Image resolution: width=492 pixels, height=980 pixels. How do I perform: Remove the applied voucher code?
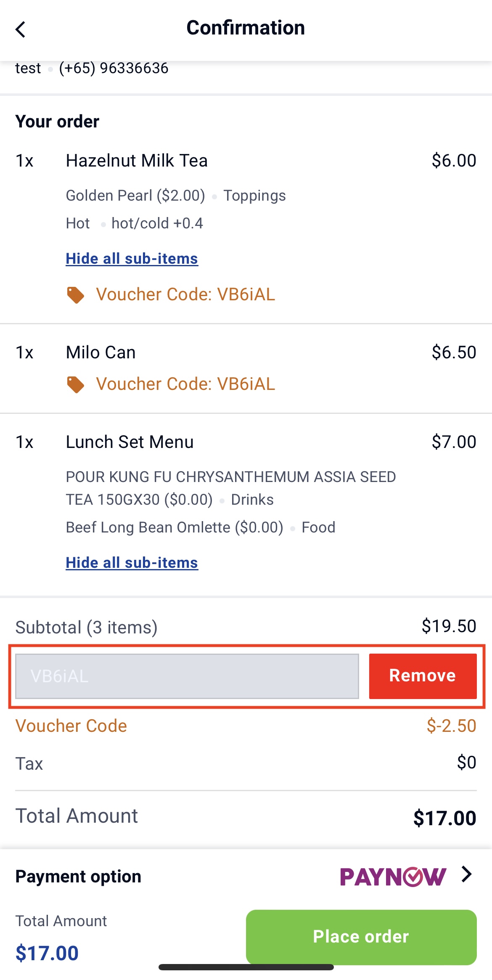click(423, 676)
